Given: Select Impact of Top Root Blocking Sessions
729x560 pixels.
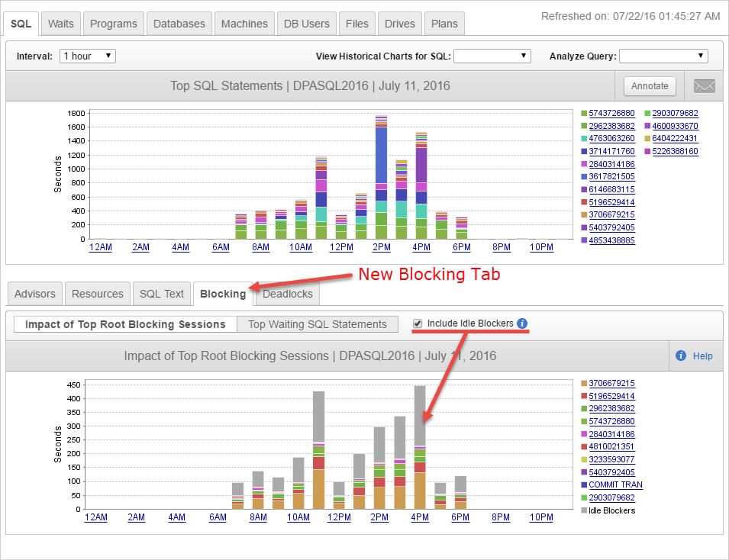Looking at the screenshot, I should point(125,324).
